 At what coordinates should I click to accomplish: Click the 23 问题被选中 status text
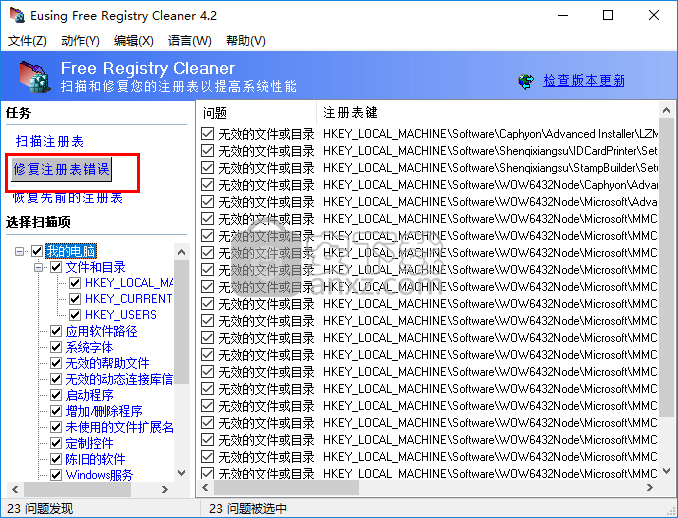248,508
